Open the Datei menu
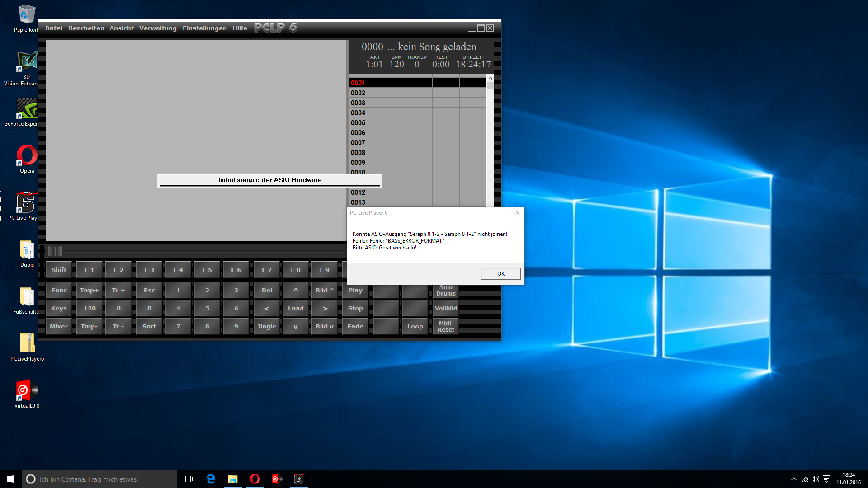 tap(54, 28)
